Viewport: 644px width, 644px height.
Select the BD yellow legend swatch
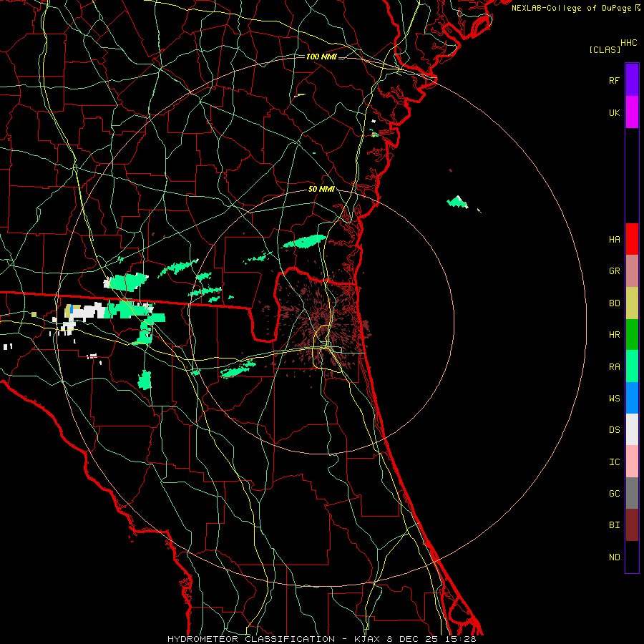[x=632, y=303]
